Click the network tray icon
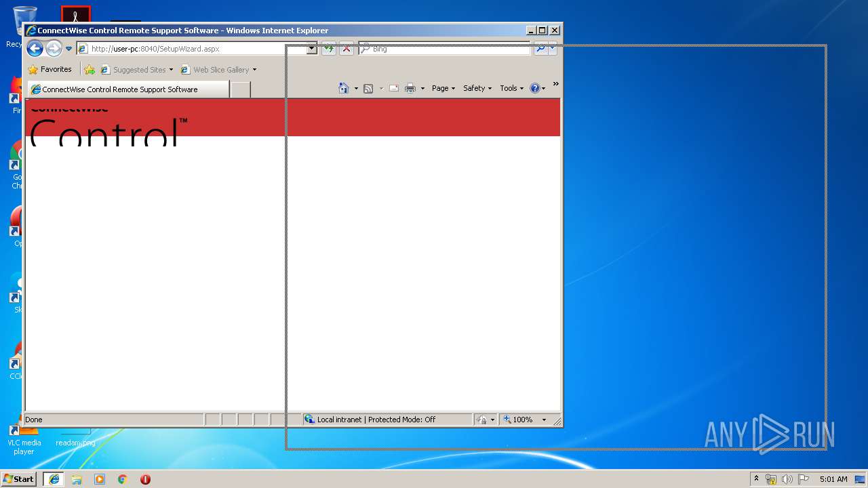Viewport: 868px width, 488px height. (x=771, y=479)
